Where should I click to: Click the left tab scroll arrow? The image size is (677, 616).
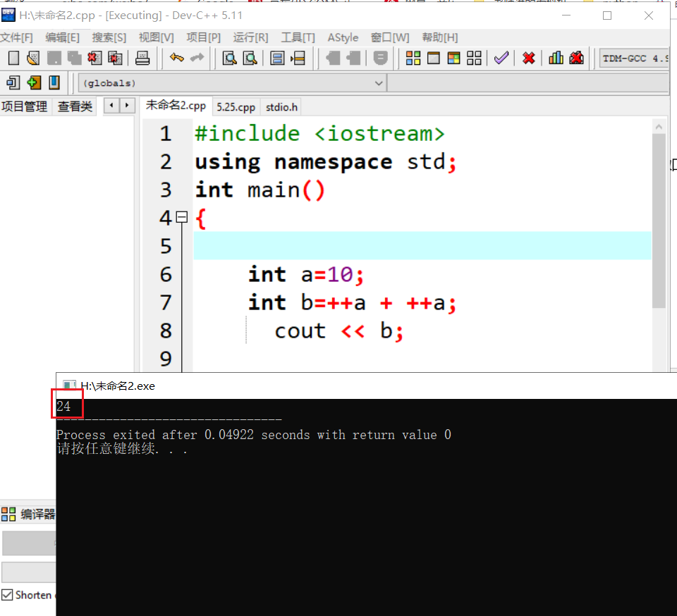111,105
